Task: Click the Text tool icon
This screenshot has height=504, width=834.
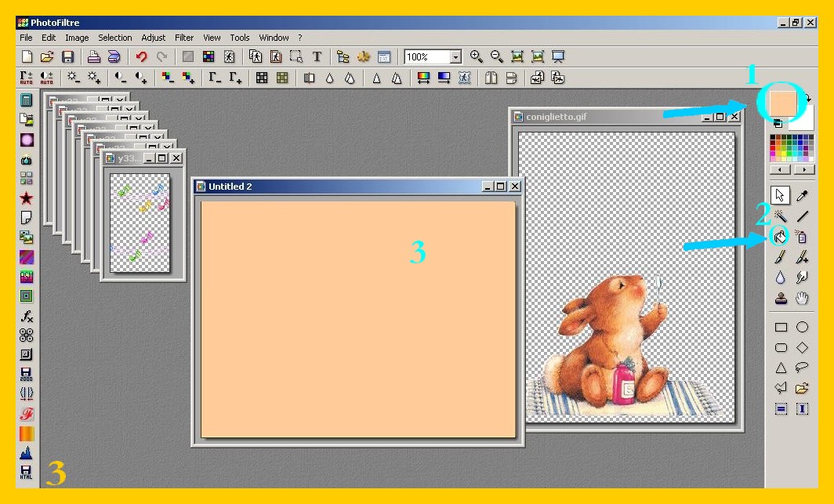Action: point(317,57)
